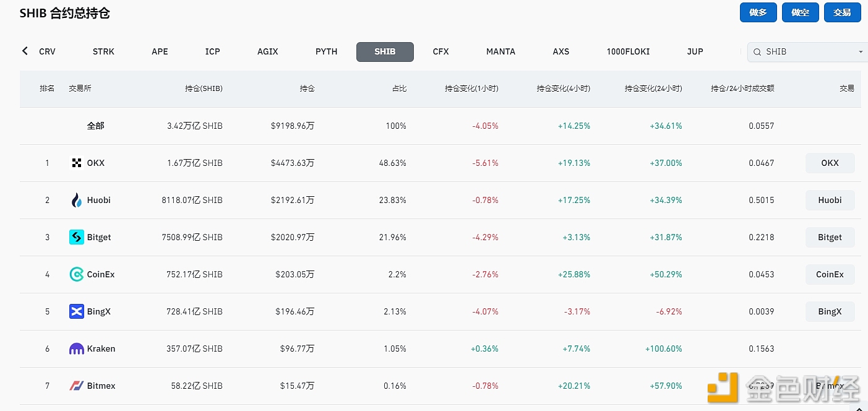Switch to the MANTA tab
The width and height of the screenshot is (868, 411).
(x=501, y=52)
